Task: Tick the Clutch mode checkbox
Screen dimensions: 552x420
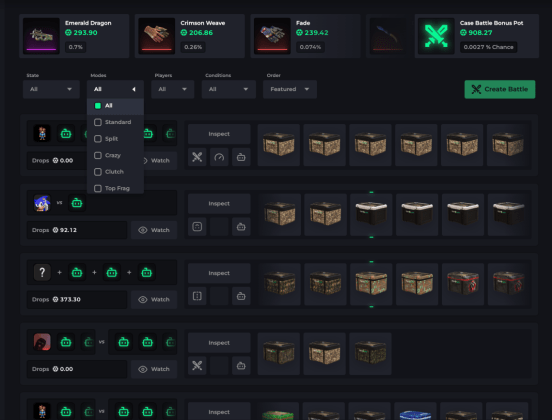Action: (x=98, y=172)
